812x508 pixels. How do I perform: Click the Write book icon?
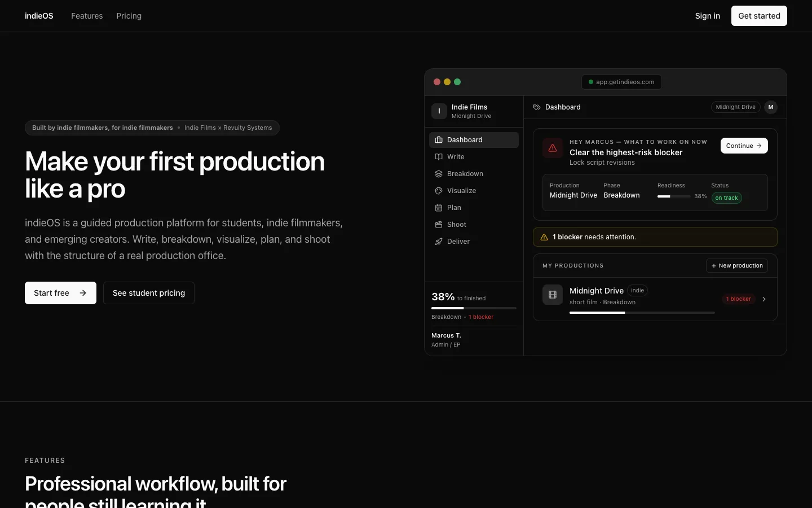pyautogui.click(x=439, y=157)
